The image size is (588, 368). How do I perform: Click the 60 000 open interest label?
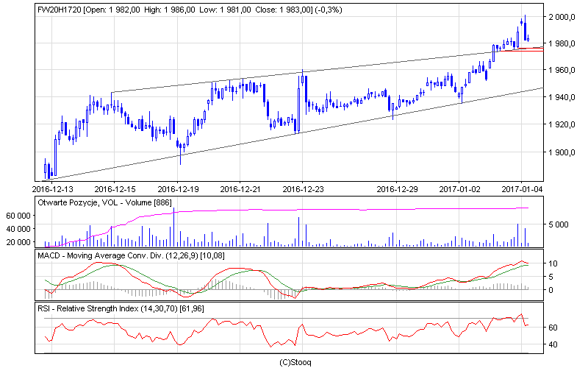point(18,216)
